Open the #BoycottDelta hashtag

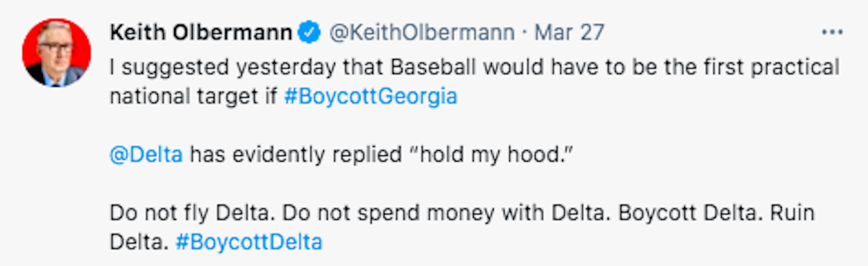click(x=249, y=242)
